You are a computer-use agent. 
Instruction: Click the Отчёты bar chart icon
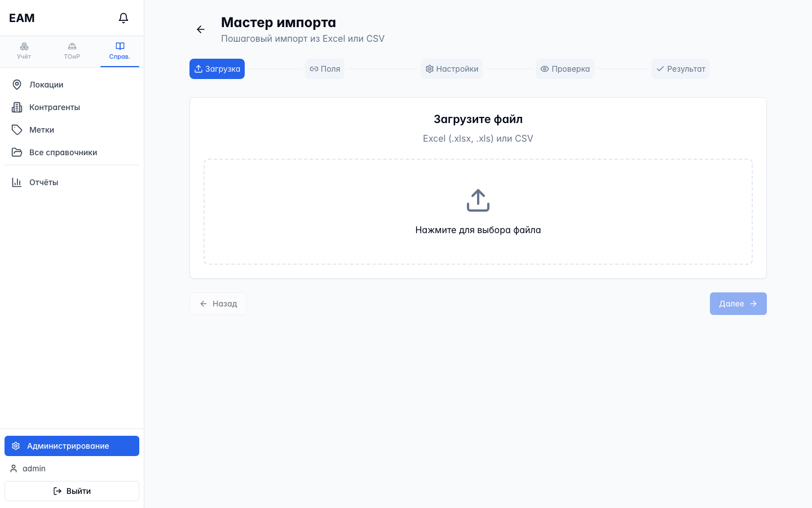point(17,182)
